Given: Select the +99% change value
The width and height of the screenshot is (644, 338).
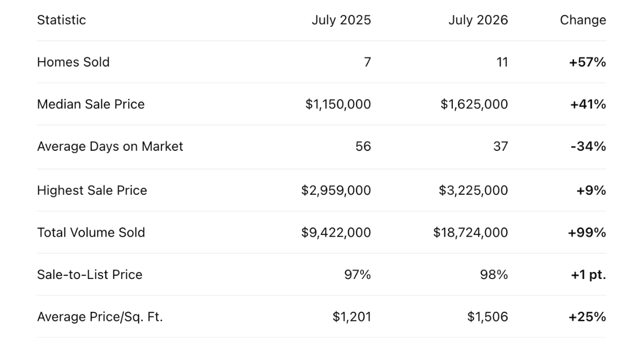Looking at the screenshot, I should coord(587,232).
